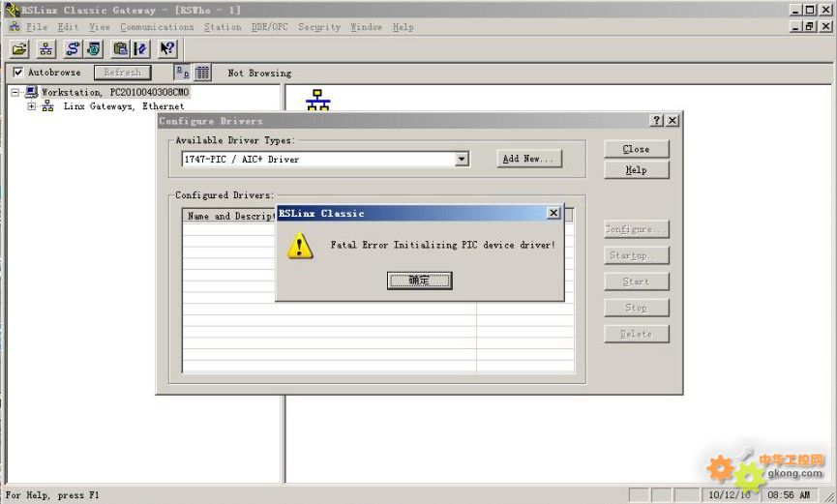Click the RSWho document icon beside File menu
This screenshot has width=837, height=504.
(15, 27)
